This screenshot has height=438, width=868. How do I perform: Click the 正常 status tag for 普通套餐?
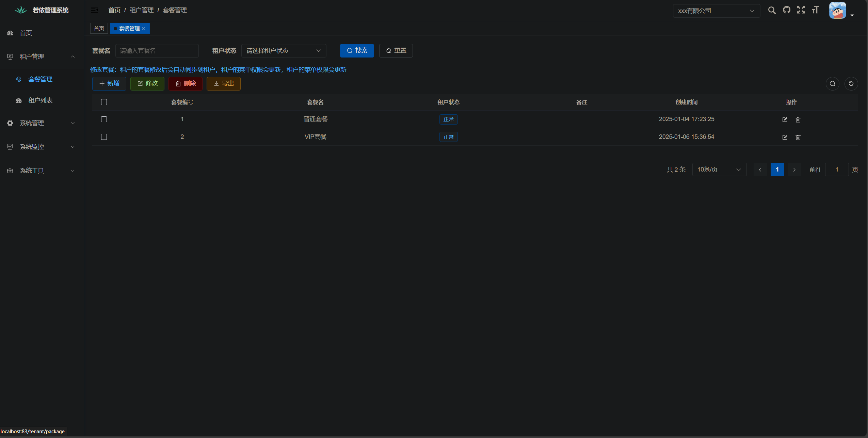[448, 119]
